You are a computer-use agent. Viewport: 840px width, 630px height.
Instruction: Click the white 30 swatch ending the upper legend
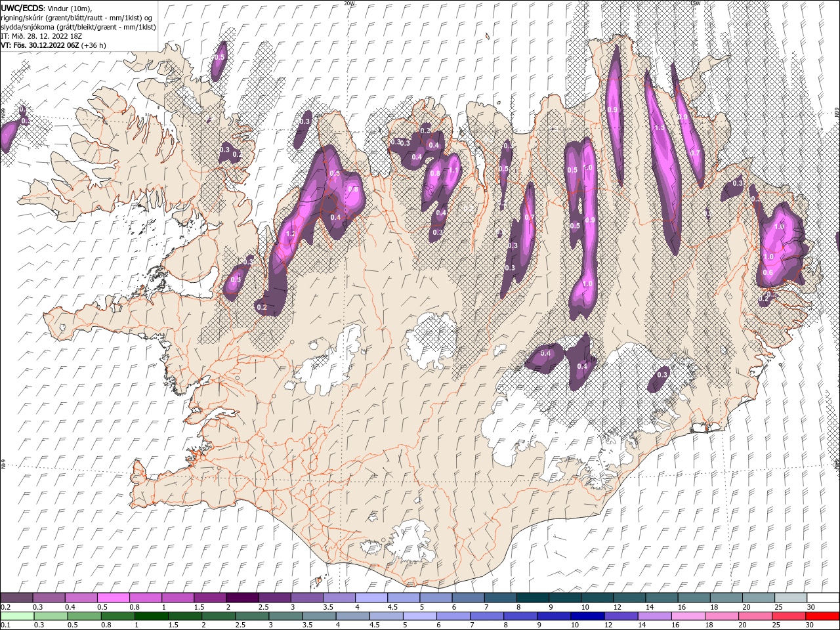[823, 598]
